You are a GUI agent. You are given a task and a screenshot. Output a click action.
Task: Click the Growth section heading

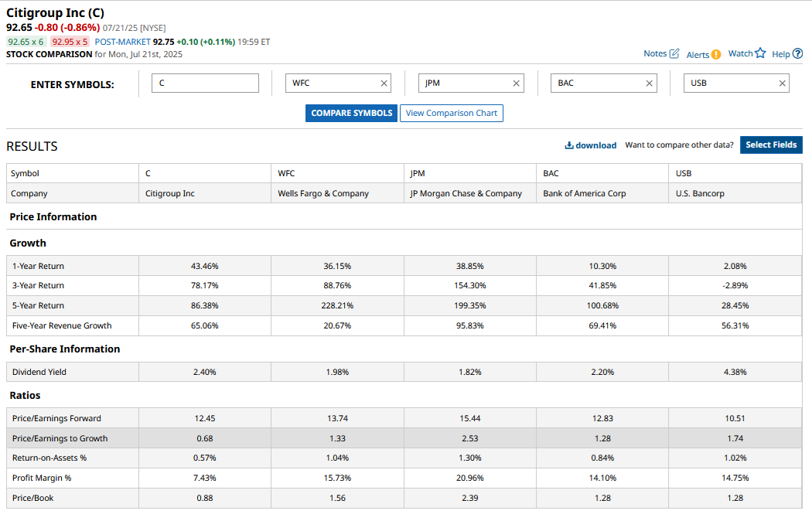[28, 243]
